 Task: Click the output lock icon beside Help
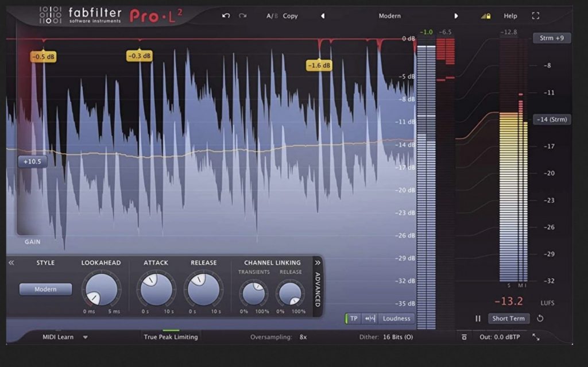(x=486, y=16)
